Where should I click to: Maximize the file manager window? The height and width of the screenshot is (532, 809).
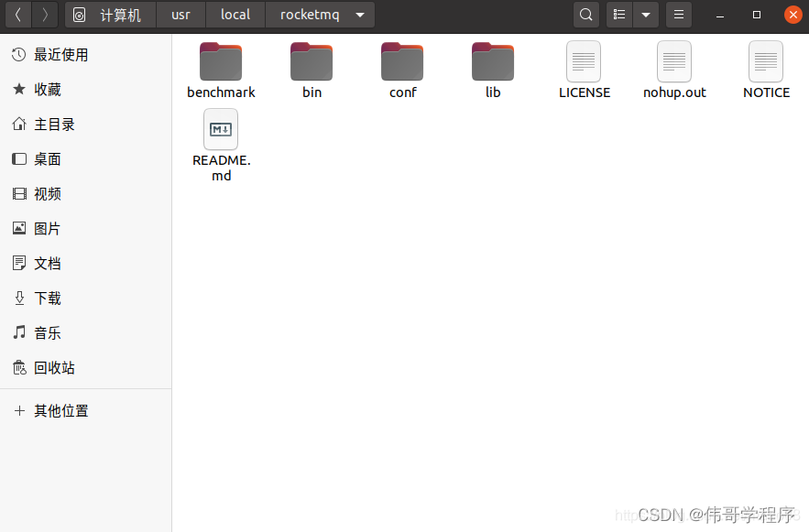757,15
